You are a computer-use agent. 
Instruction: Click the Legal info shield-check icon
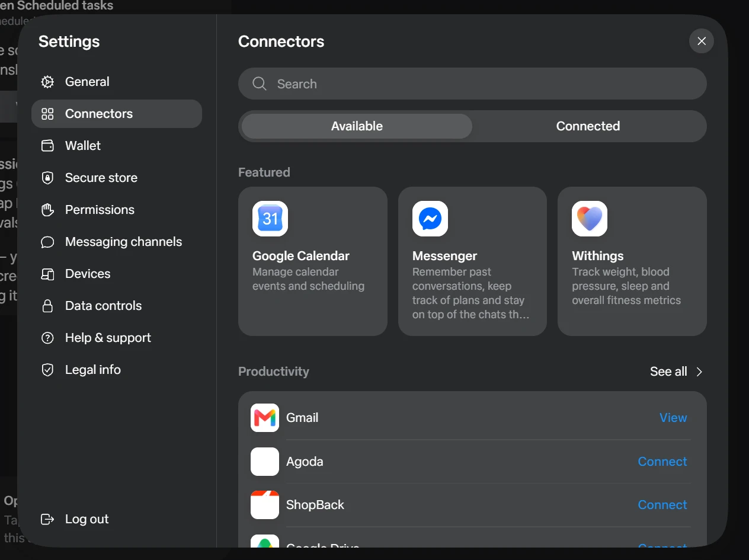(x=47, y=370)
